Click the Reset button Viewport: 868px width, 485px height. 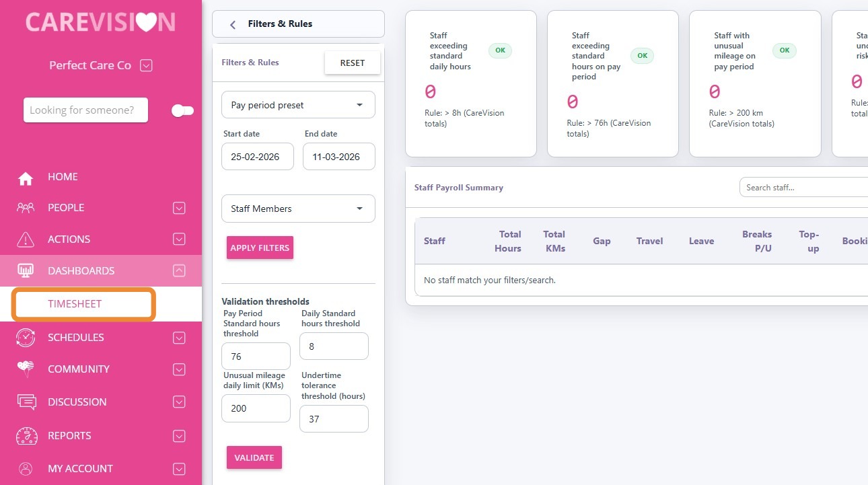[x=352, y=63]
